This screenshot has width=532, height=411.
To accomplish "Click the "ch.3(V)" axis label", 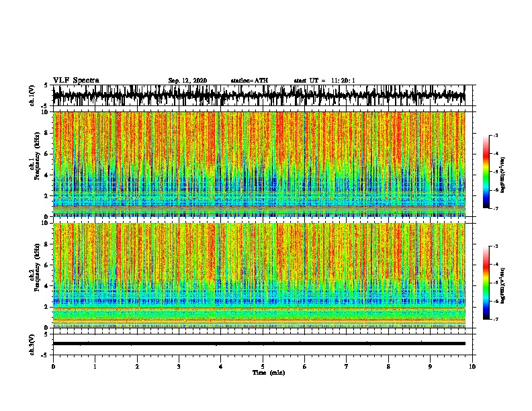I will (32, 345).
